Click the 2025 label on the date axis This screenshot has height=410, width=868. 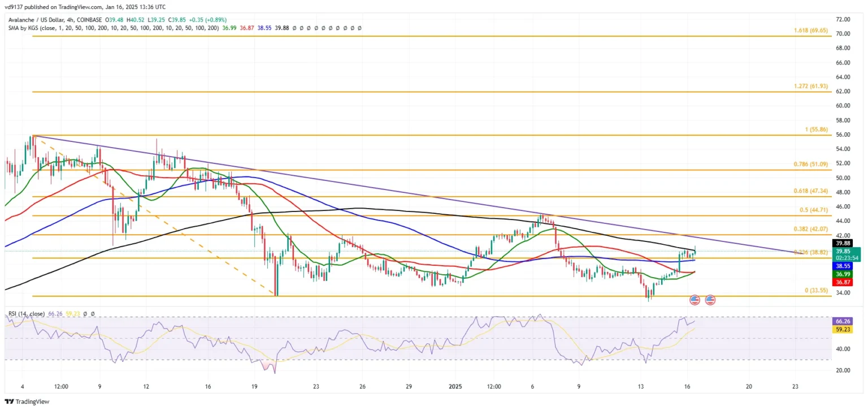tap(455, 387)
